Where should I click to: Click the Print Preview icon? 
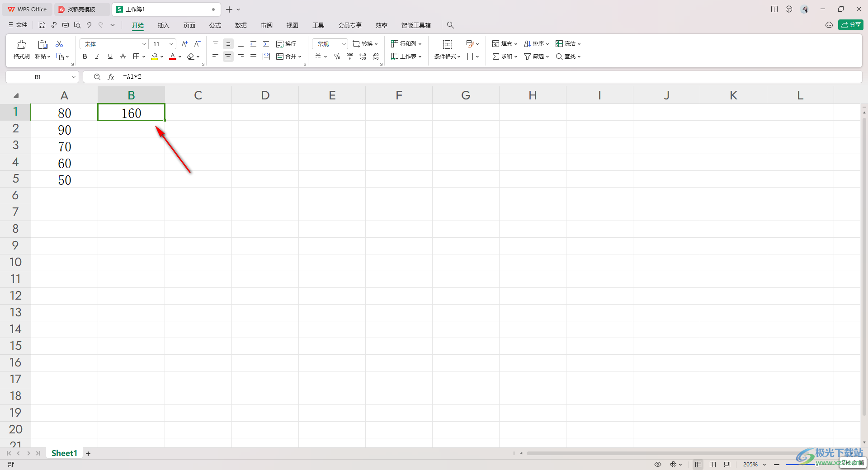(77, 25)
